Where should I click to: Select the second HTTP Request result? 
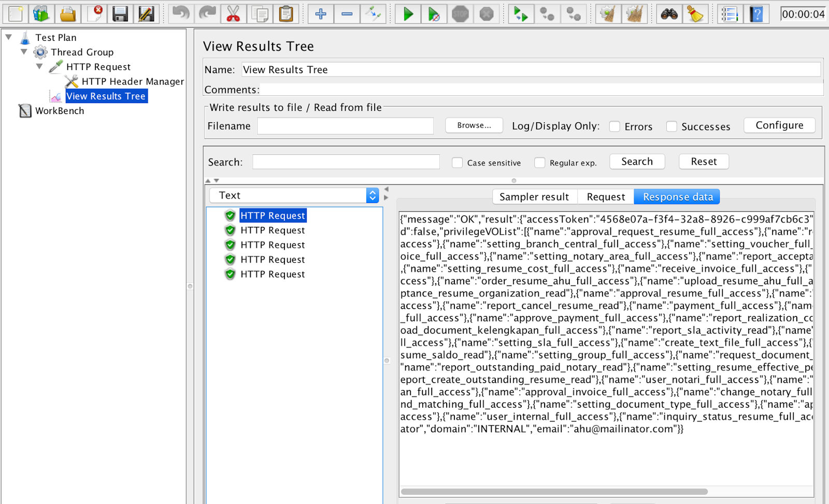tap(273, 230)
